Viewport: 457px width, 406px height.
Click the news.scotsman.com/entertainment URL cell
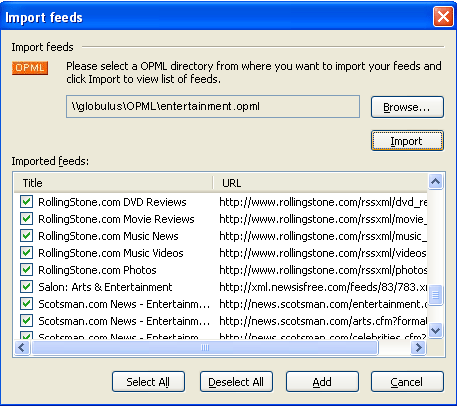click(323, 304)
